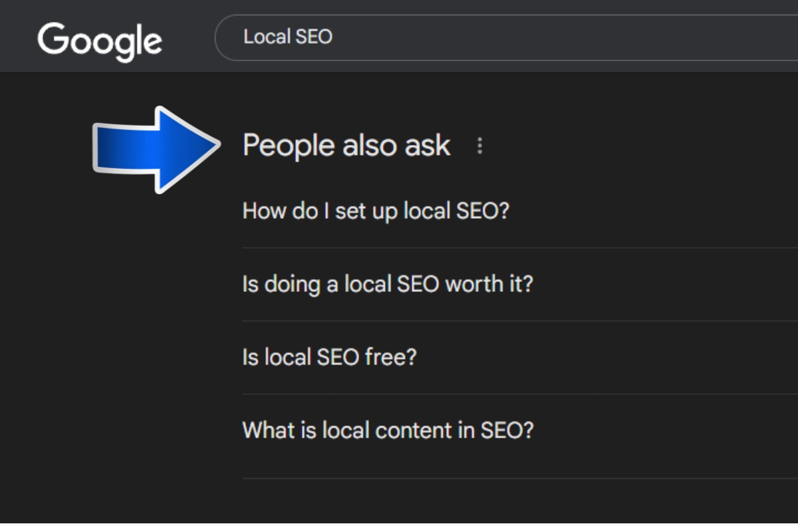The width and height of the screenshot is (798, 532).
Task: Select the search query text 'Local SEO'
Action: (x=289, y=37)
